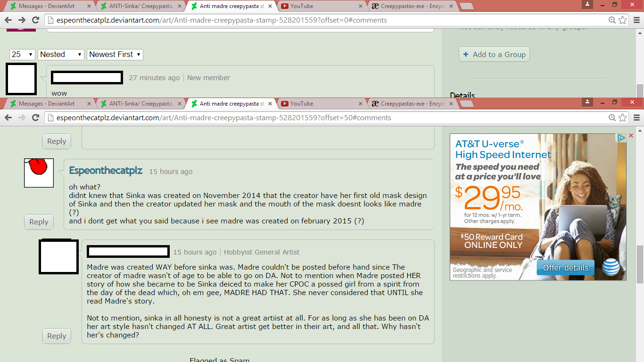This screenshot has height=362, width=644.
Task: Open the comments-per-page 25 dropdown
Action: pyautogui.click(x=22, y=54)
